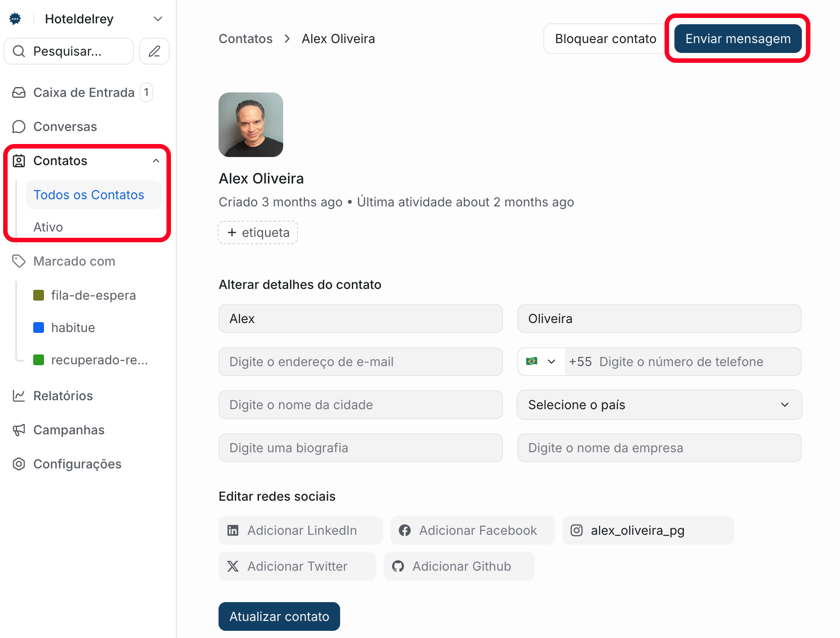The image size is (840, 638).
Task: Select the Conversas chat bubble icon
Action: point(18,127)
